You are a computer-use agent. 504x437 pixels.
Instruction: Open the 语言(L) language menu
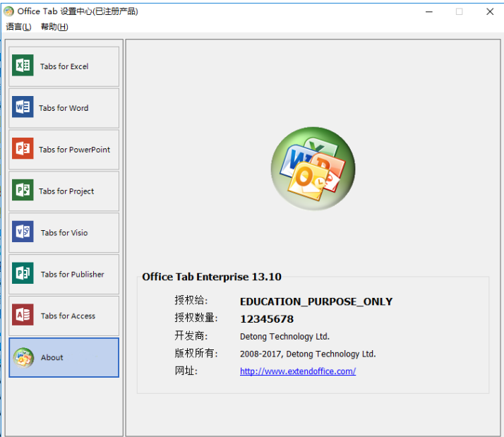(x=18, y=27)
